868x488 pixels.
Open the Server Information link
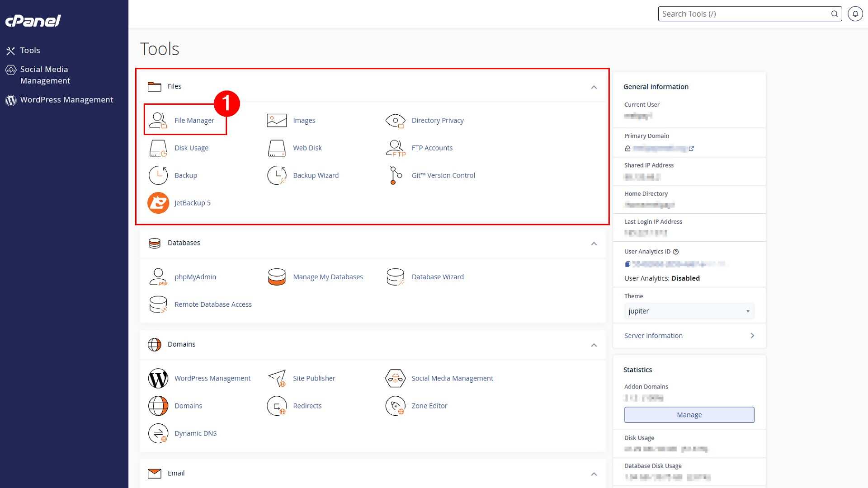pyautogui.click(x=689, y=336)
